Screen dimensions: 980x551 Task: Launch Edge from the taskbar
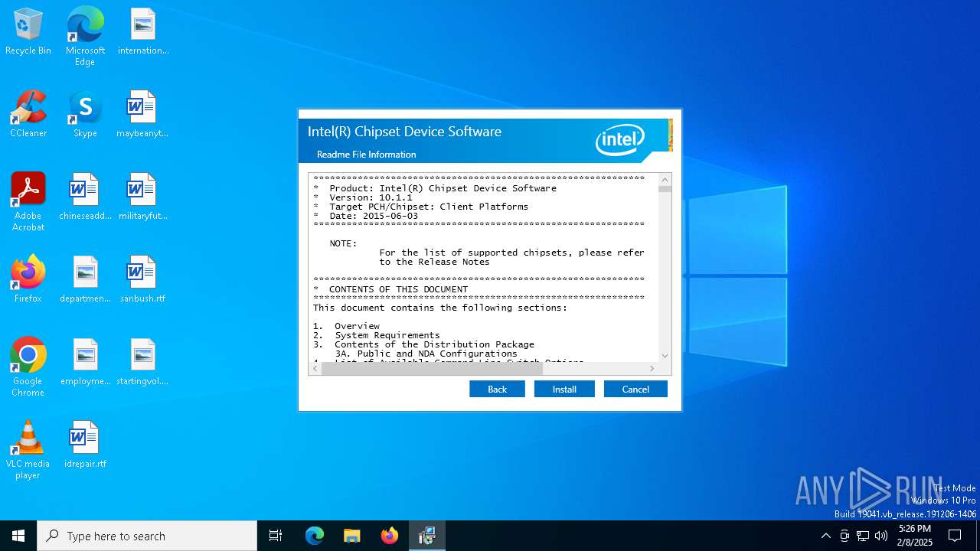pos(315,536)
